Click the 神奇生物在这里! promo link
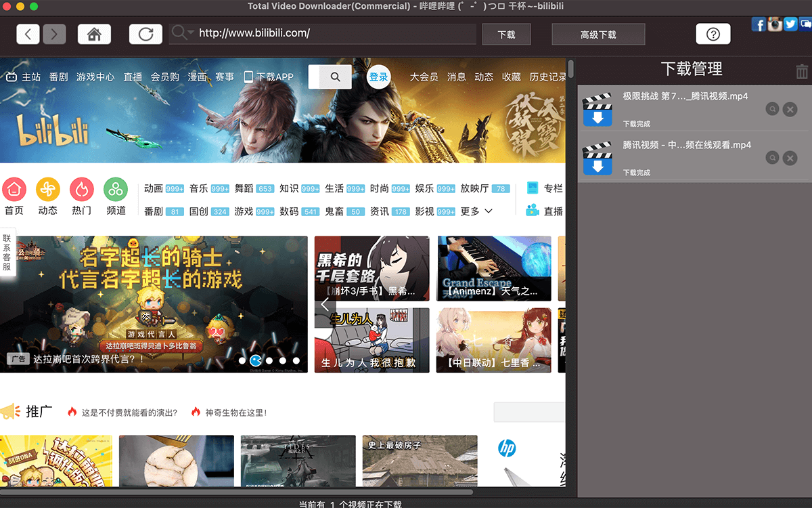This screenshot has width=812, height=508. [236, 412]
